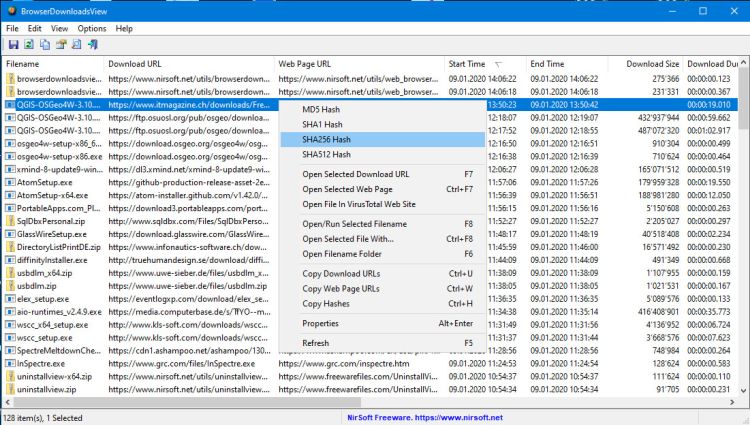
Task: Select Open/Run Selected Filename
Action: [383, 224]
